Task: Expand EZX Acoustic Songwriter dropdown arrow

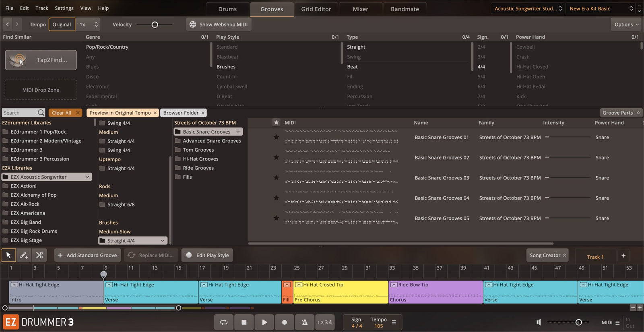Action: (87, 177)
